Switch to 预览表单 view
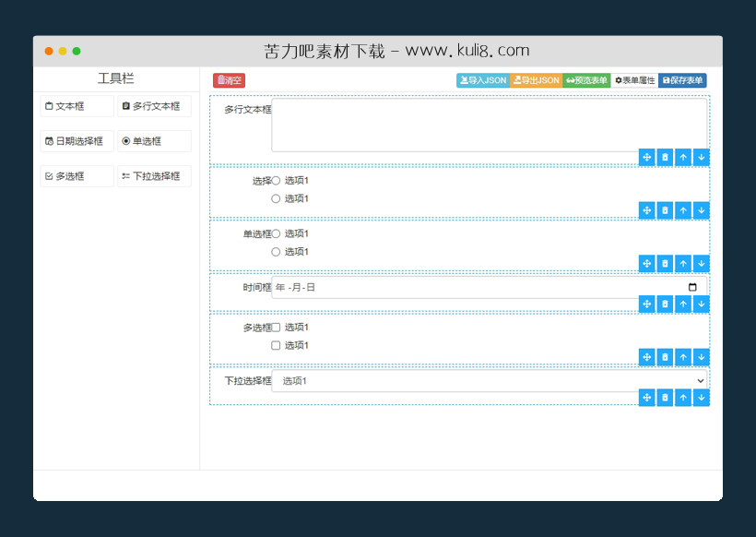The image size is (756, 537). pyautogui.click(x=585, y=80)
